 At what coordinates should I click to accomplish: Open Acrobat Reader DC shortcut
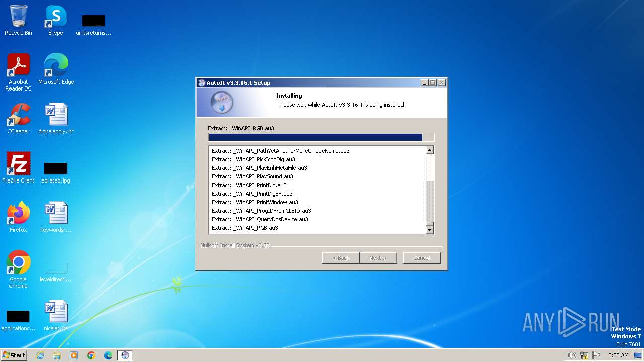click(x=18, y=72)
